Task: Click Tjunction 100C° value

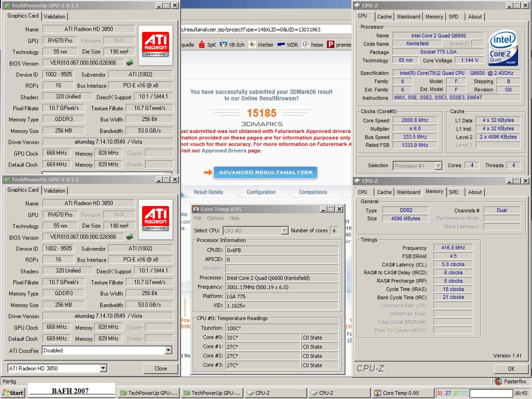Action: click(x=282, y=328)
